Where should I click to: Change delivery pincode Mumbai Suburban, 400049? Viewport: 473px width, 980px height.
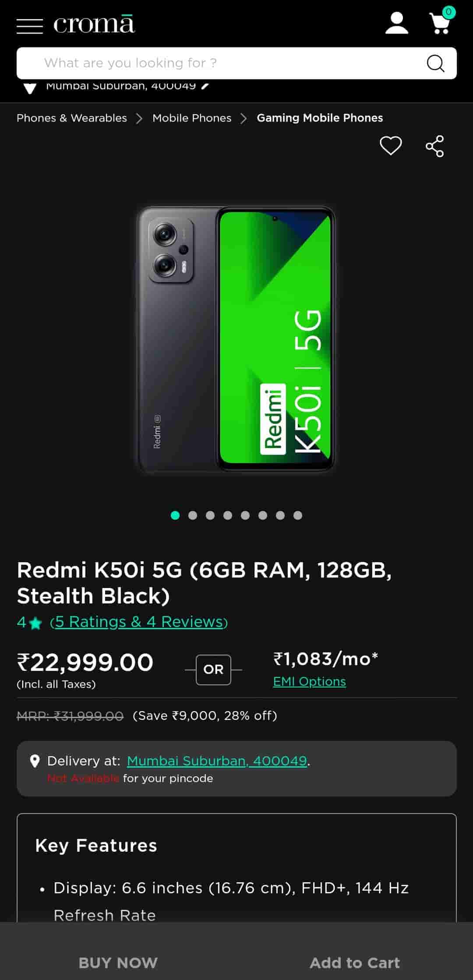[x=217, y=761]
